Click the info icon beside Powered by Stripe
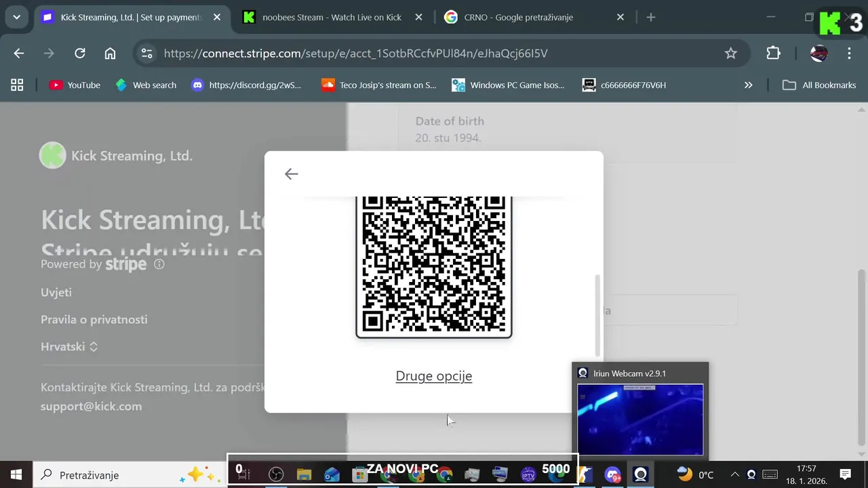The image size is (868, 488). pyautogui.click(x=159, y=264)
